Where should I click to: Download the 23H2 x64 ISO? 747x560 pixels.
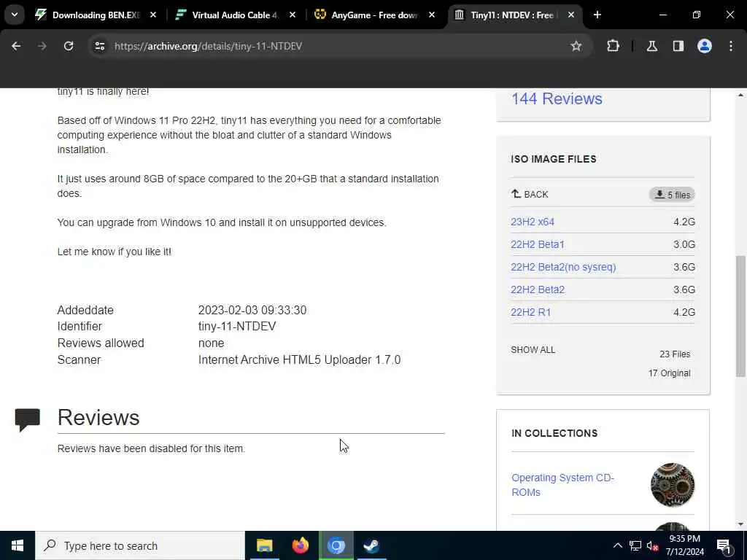(532, 222)
